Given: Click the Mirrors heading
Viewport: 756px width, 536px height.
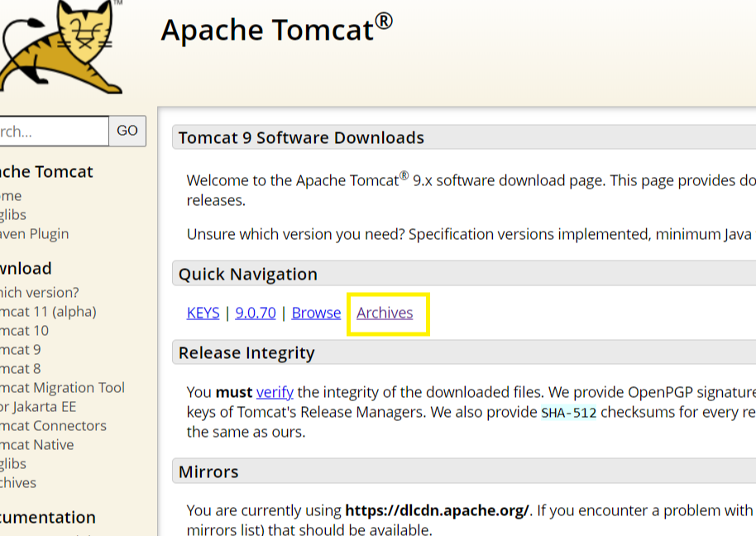Looking at the screenshot, I should point(208,471).
